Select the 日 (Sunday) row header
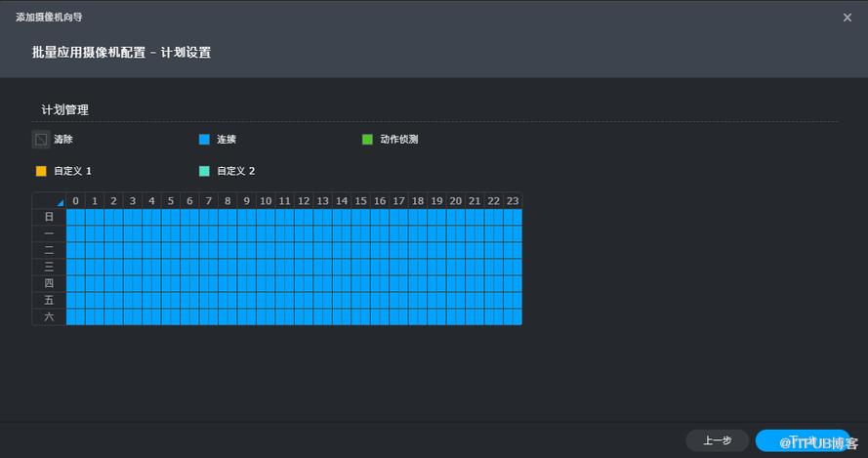This screenshot has height=458, width=868. [x=49, y=217]
